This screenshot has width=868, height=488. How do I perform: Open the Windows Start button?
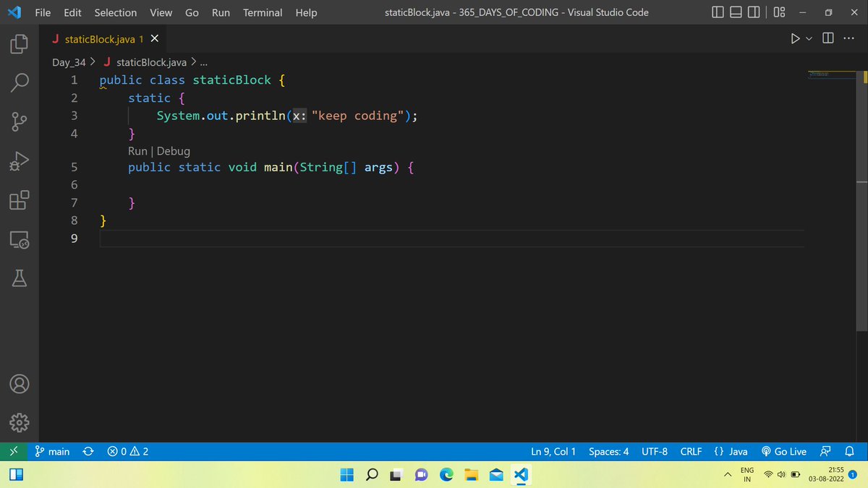(346, 474)
